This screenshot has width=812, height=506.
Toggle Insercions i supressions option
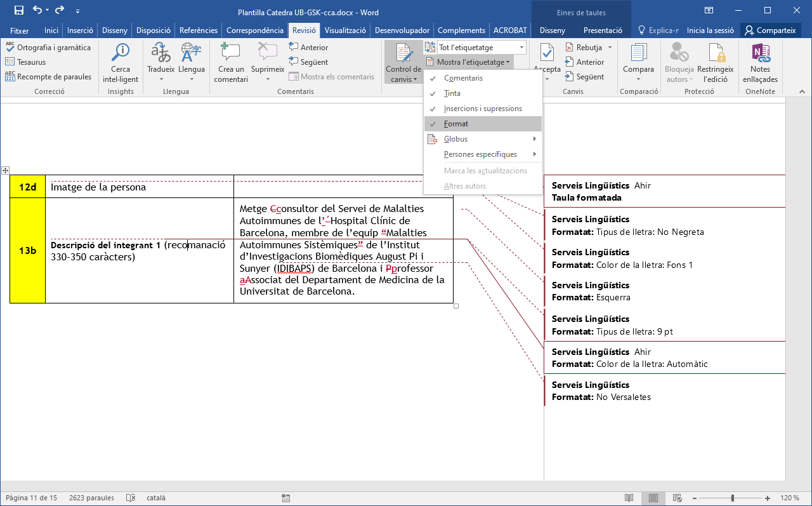(x=483, y=109)
